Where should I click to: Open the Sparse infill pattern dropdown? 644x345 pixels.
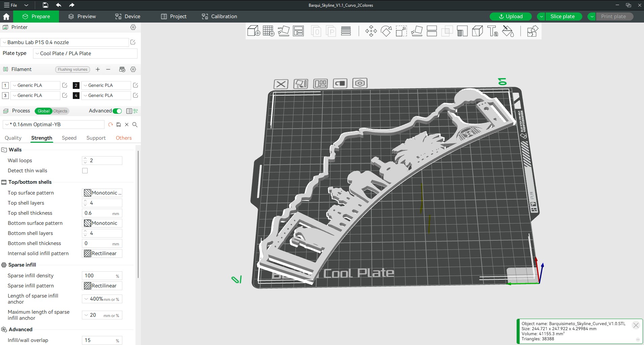pyautogui.click(x=102, y=286)
